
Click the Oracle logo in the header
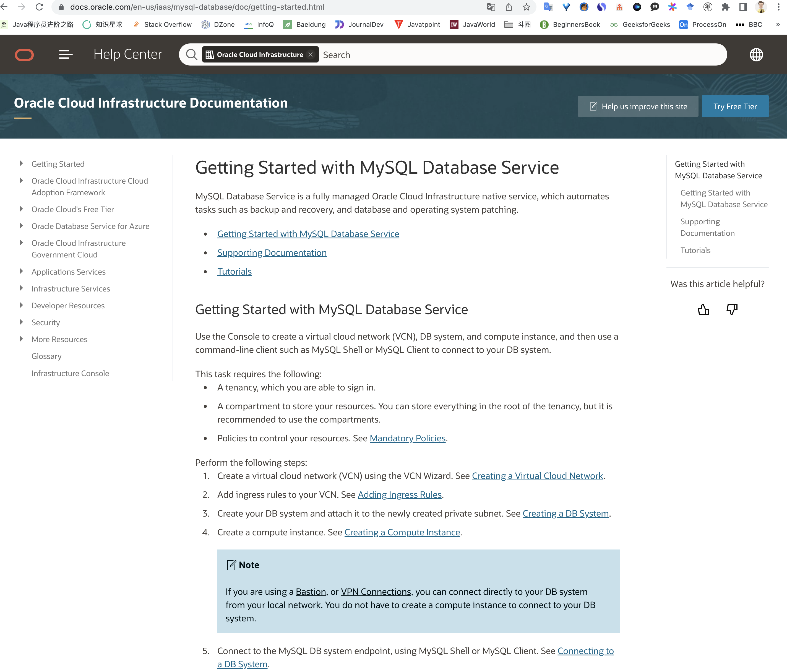pos(24,54)
